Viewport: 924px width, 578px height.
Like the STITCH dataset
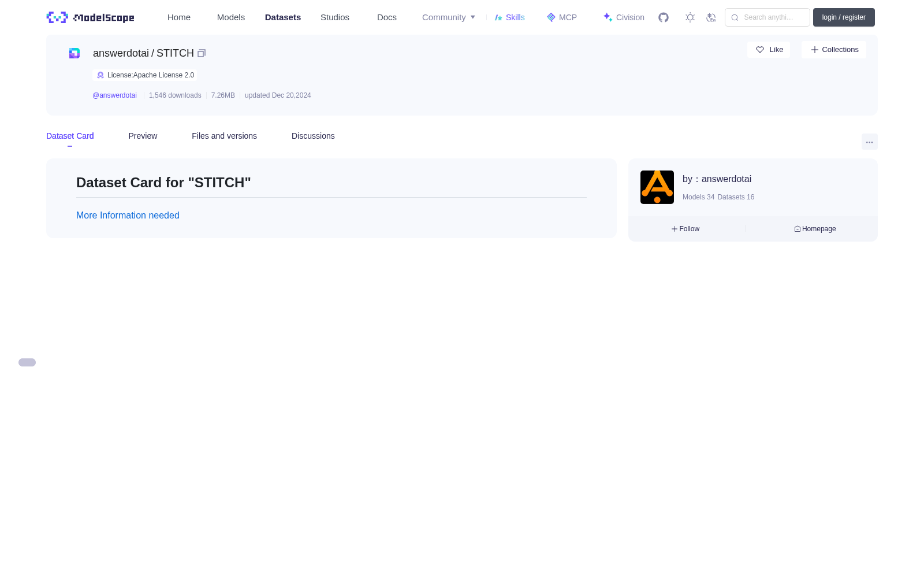click(769, 50)
